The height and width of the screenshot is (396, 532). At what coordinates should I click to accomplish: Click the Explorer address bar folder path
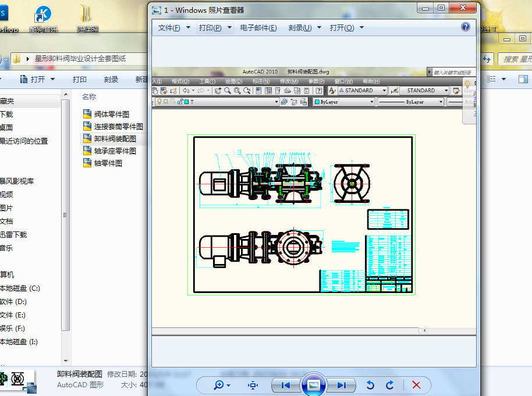[80, 59]
